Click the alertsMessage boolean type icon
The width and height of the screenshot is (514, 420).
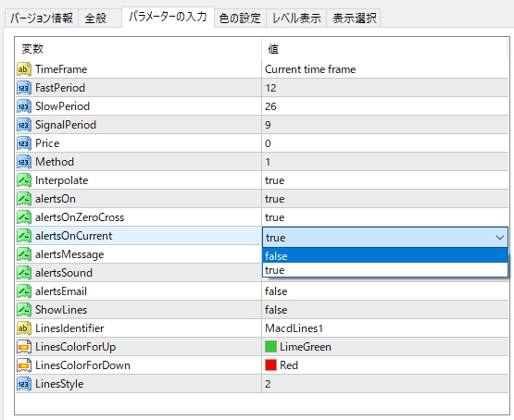tap(24, 254)
